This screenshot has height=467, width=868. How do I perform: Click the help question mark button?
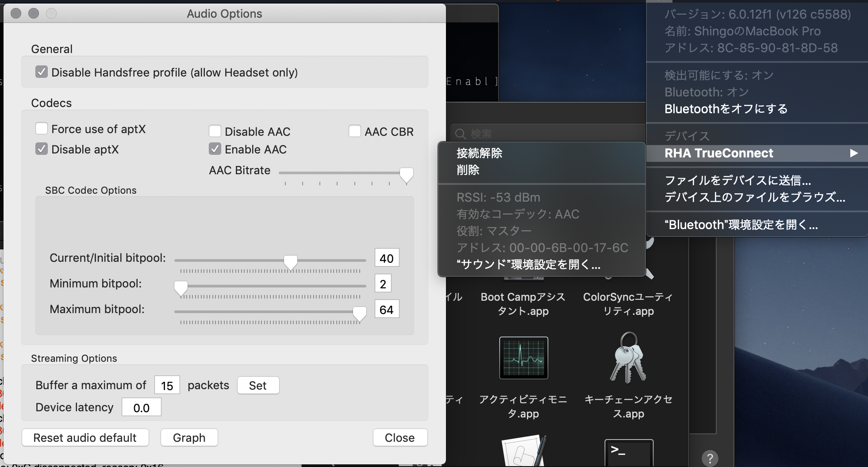[x=710, y=458]
